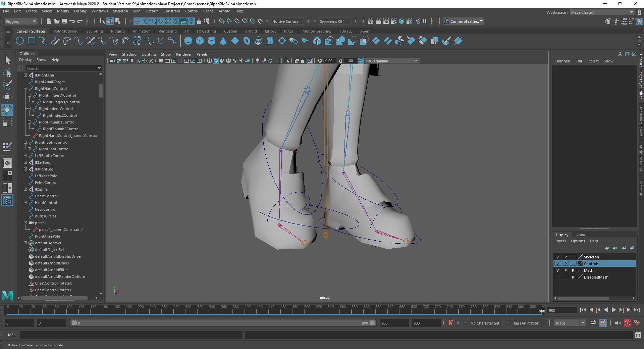Click the No Character Set dropdown

pyautogui.click(x=485, y=323)
